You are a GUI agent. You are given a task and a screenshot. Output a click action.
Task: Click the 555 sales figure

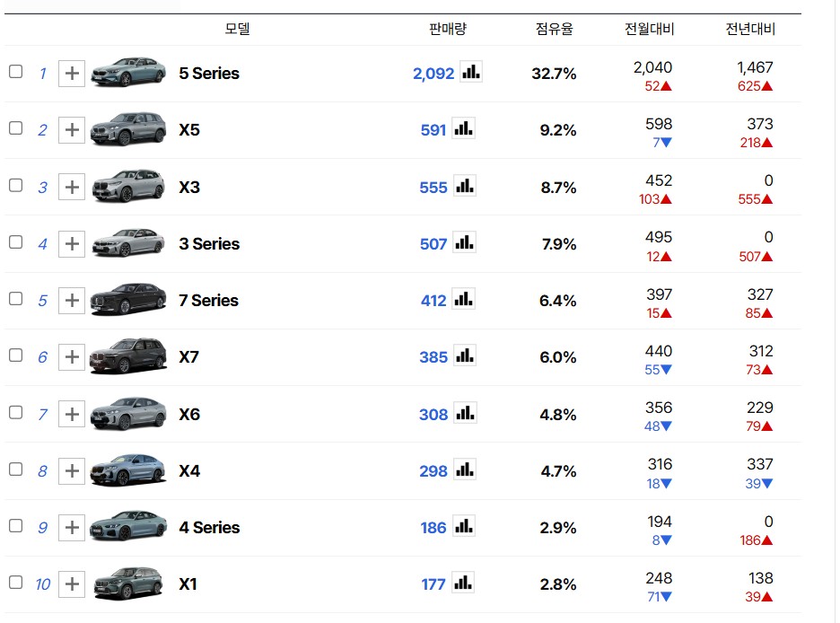[x=433, y=188]
